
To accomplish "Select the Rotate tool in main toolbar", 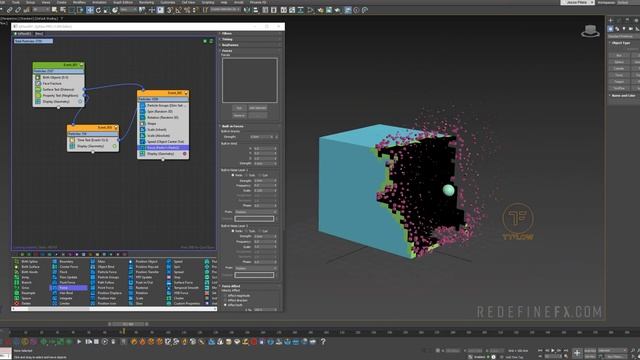I will pyautogui.click(x=98, y=10).
